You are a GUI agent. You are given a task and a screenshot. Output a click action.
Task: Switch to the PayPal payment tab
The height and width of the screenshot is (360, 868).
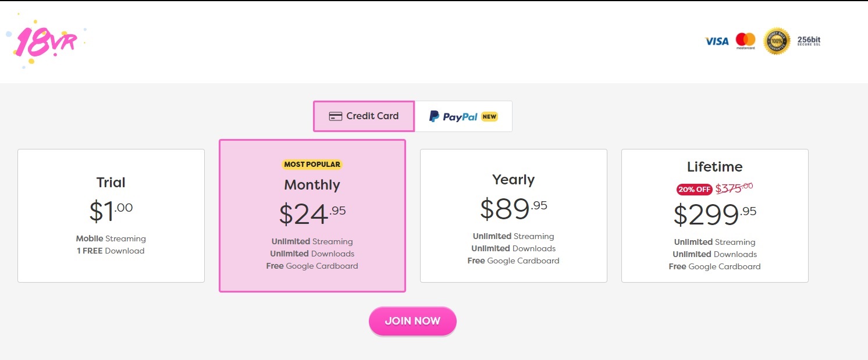464,116
